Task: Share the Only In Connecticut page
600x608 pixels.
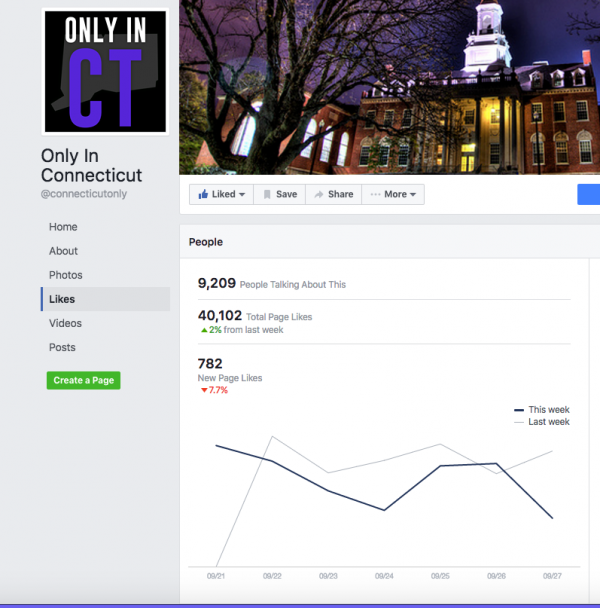Action: tap(334, 194)
